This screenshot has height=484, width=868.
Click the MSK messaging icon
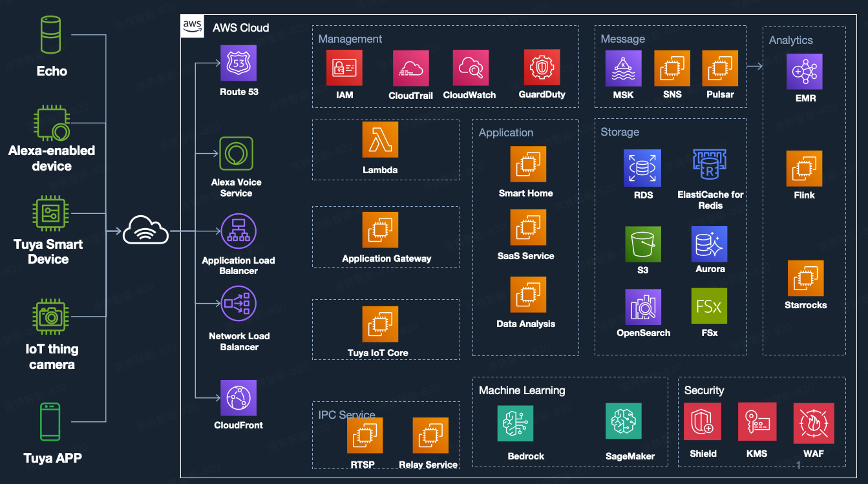pos(623,68)
